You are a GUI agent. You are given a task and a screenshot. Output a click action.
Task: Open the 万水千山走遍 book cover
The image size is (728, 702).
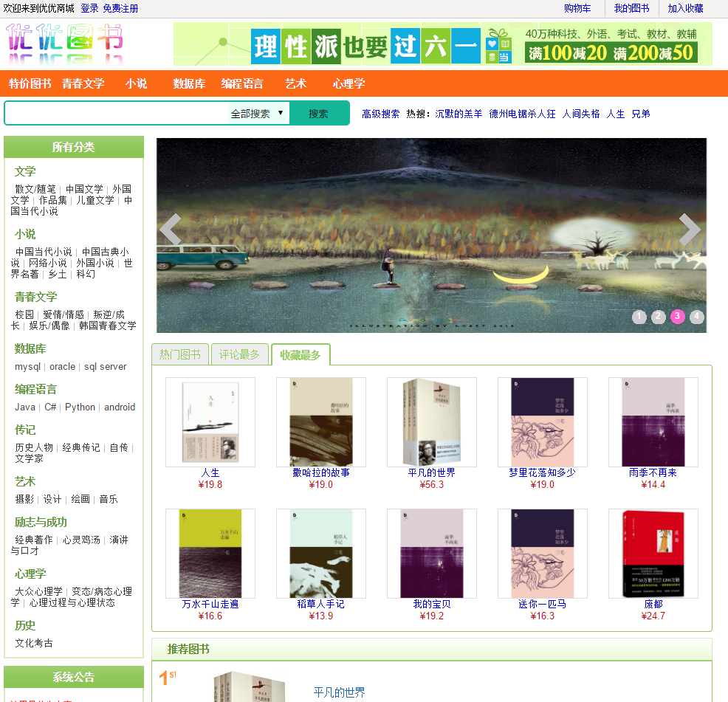coord(210,554)
